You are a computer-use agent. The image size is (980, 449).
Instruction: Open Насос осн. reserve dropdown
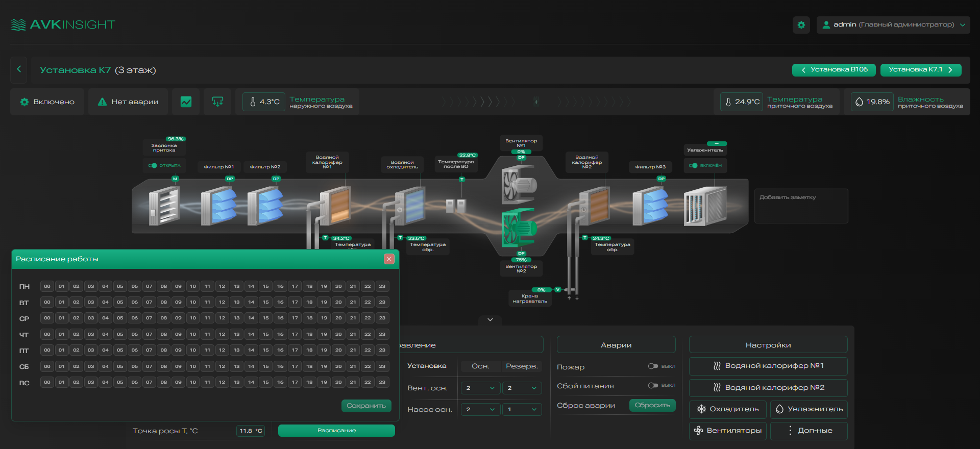(x=522, y=409)
